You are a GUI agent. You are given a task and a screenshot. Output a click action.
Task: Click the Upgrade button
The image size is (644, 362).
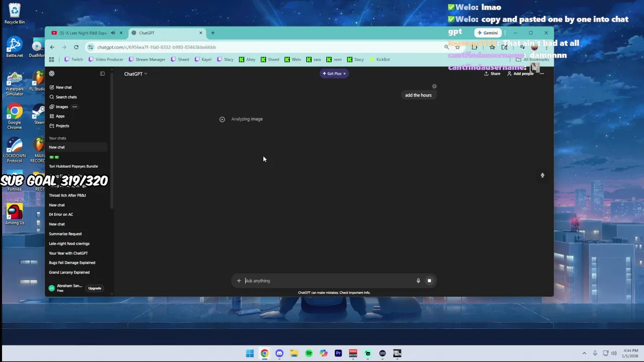click(x=95, y=288)
